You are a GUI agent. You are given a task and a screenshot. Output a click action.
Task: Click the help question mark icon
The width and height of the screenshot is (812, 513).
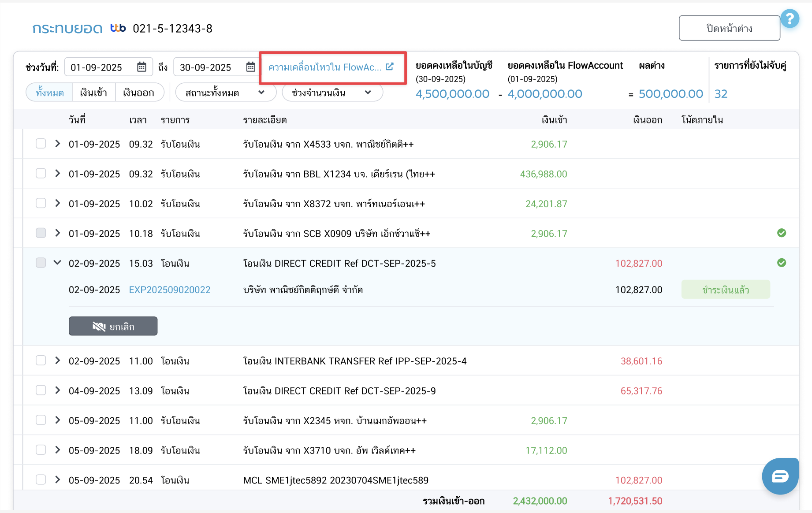coord(790,19)
